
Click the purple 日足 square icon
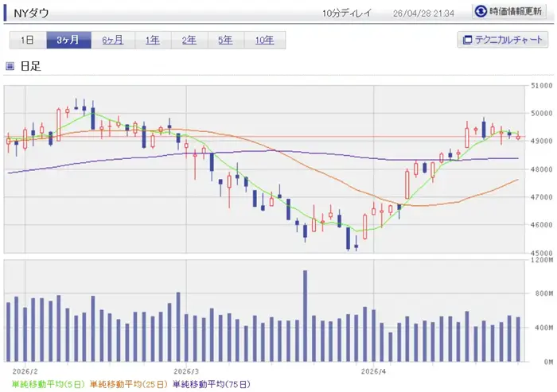coord(10,67)
